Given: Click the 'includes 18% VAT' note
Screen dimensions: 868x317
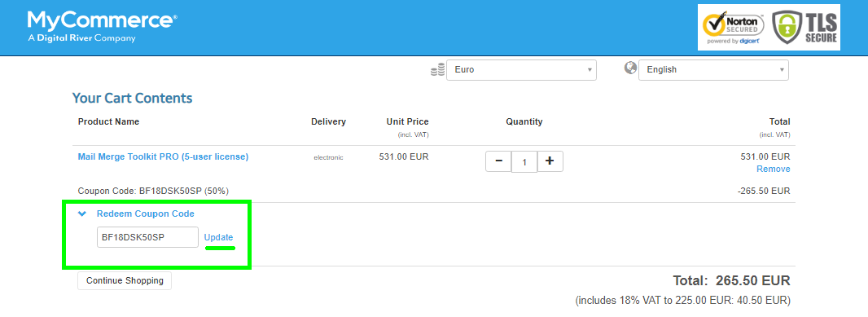Looking at the screenshot, I should (x=683, y=301).
